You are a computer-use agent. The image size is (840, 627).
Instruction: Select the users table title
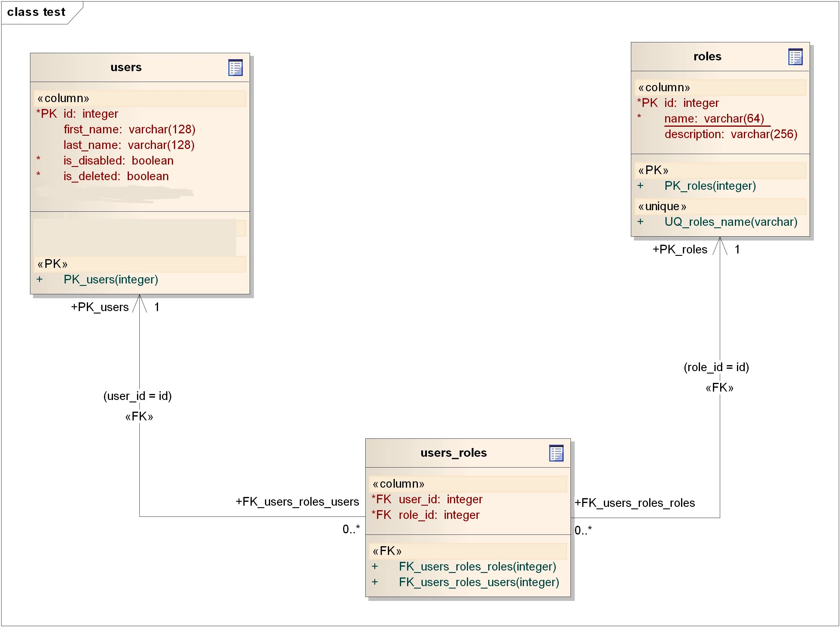(126, 68)
